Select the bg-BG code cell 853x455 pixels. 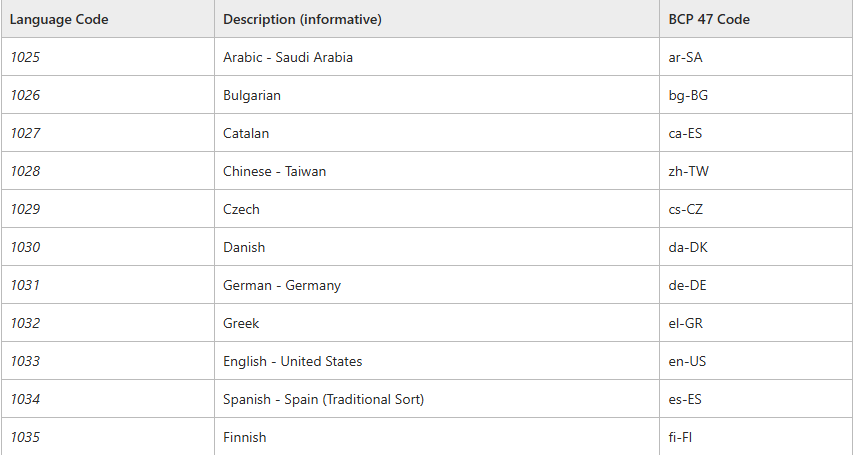688,95
